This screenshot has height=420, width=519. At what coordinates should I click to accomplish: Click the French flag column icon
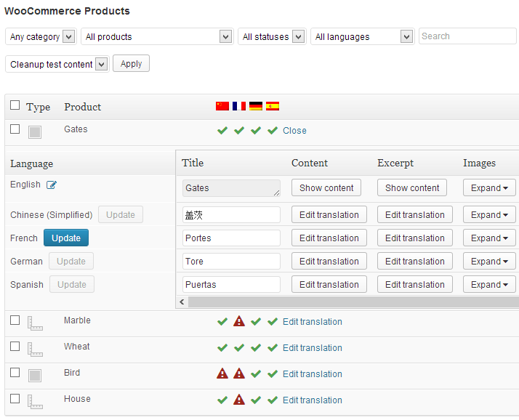[239, 106]
